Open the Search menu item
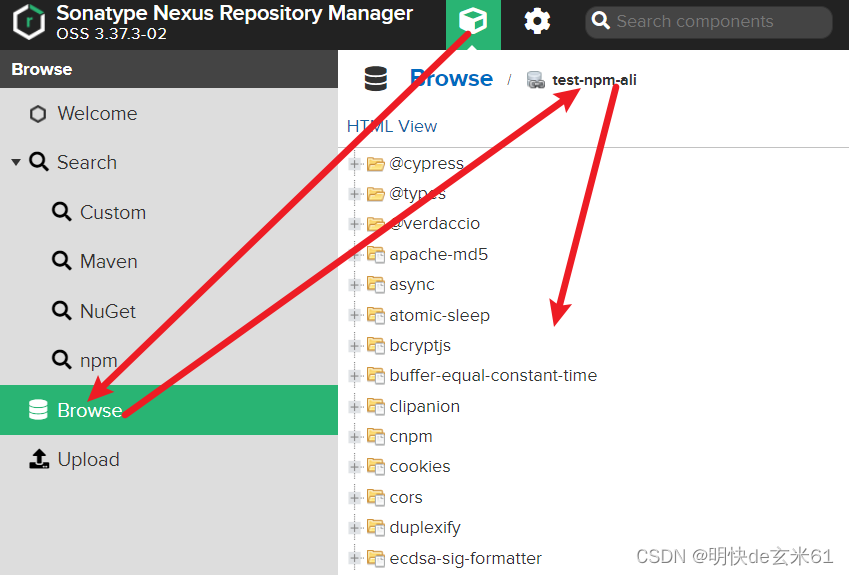This screenshot has width=849, height=575. click(87, 162)
